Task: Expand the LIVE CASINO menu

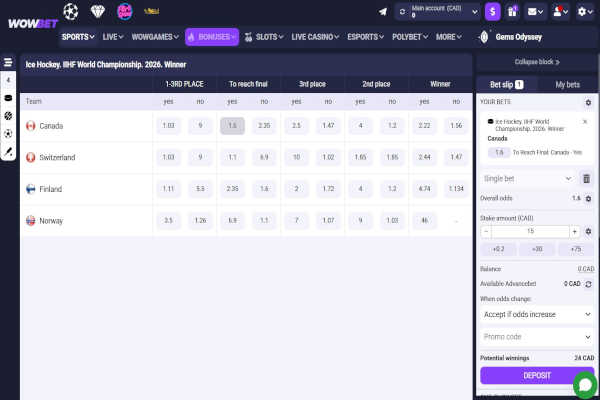Action: tap(315, 37)
